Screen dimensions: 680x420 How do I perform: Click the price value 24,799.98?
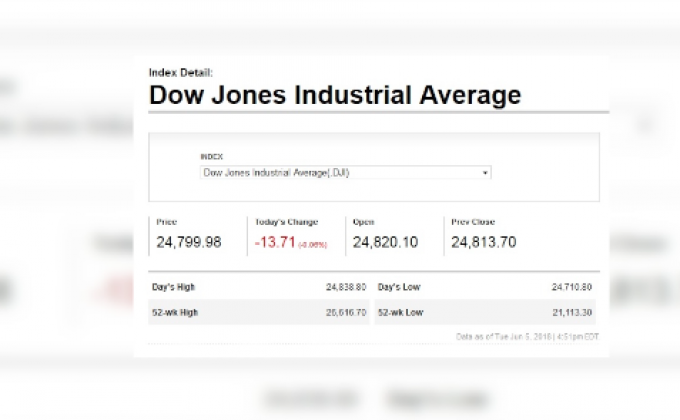pyautogui.click(x=189, y=242)
